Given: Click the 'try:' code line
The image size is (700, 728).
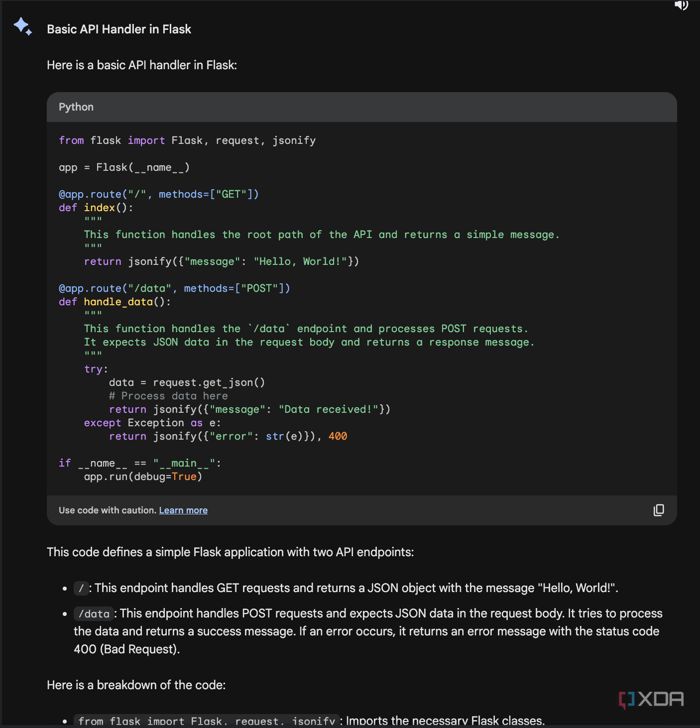Looking at the screenshot, I should tap(96, 369).
